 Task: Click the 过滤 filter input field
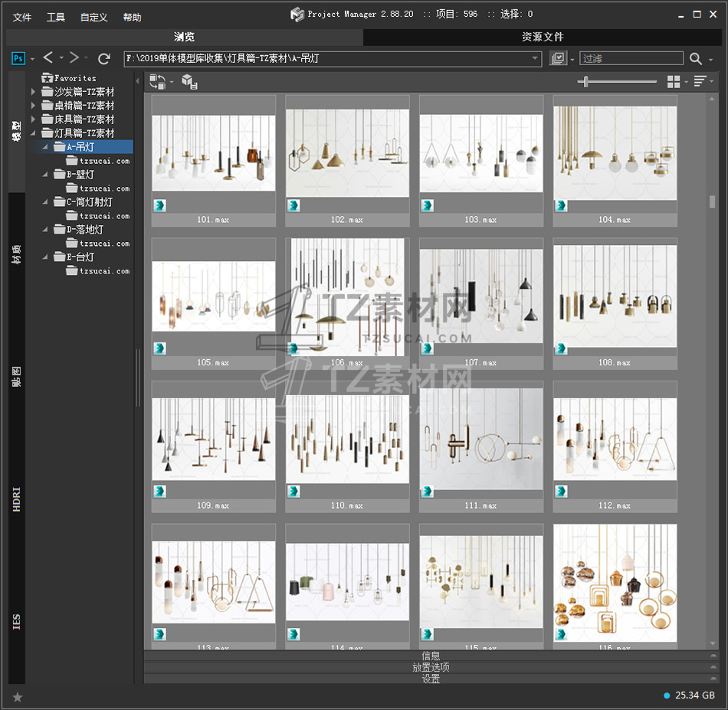click(x=631, y=58)
